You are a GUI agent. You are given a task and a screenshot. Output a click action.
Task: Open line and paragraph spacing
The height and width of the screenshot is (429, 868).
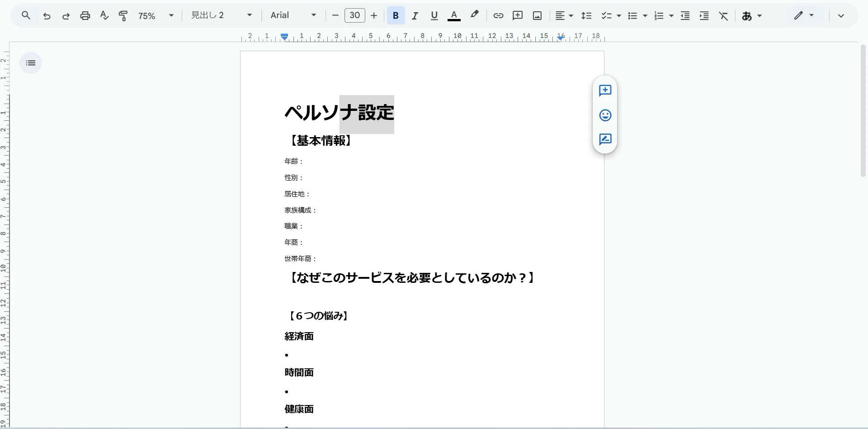[586, 16]
